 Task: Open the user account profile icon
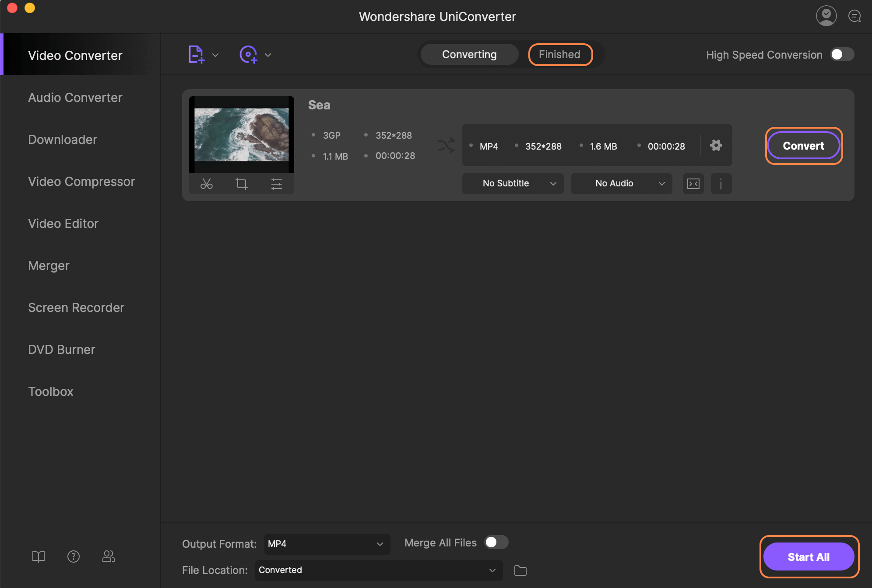[x=826, y=16]
